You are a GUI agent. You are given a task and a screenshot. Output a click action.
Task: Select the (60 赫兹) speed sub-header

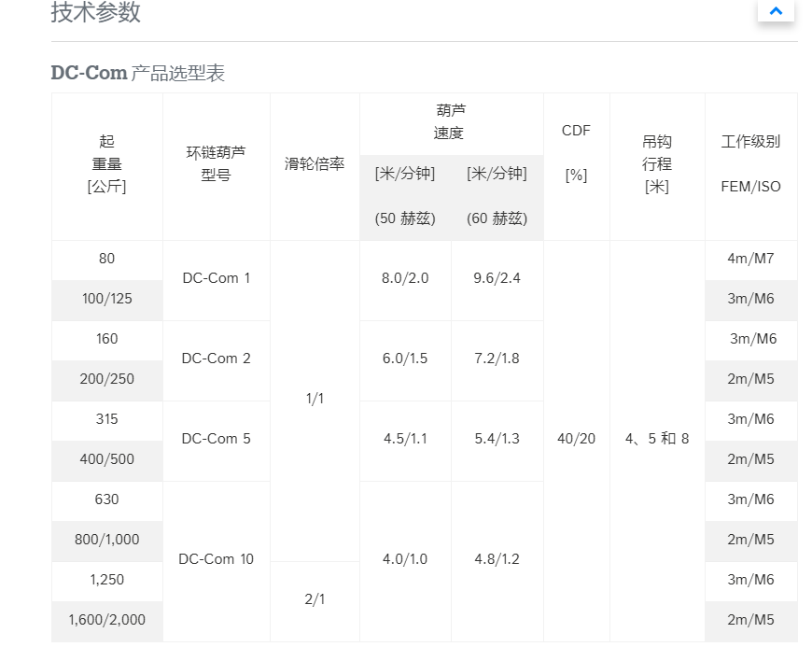497,218
